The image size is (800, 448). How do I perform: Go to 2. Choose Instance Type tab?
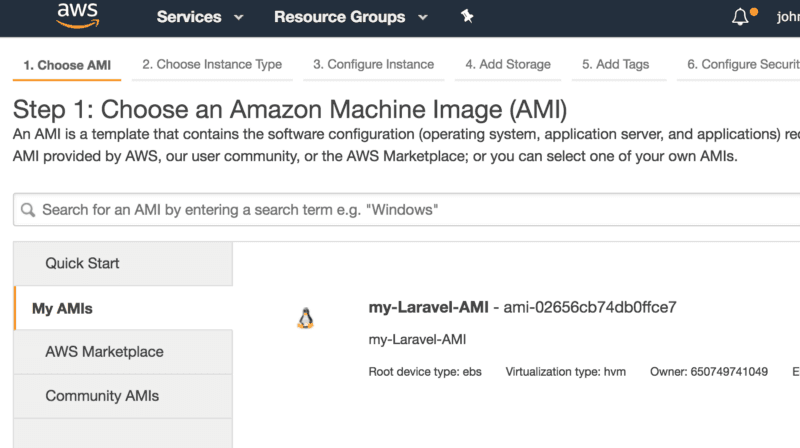(x=212, y=64)
